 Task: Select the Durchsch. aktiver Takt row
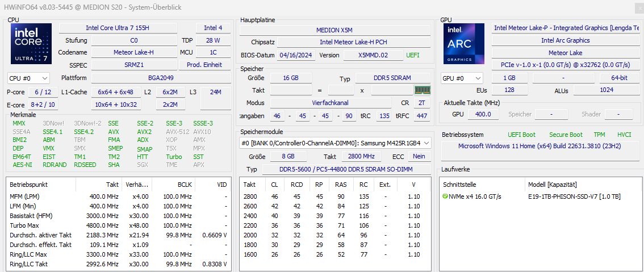point(118,235)
